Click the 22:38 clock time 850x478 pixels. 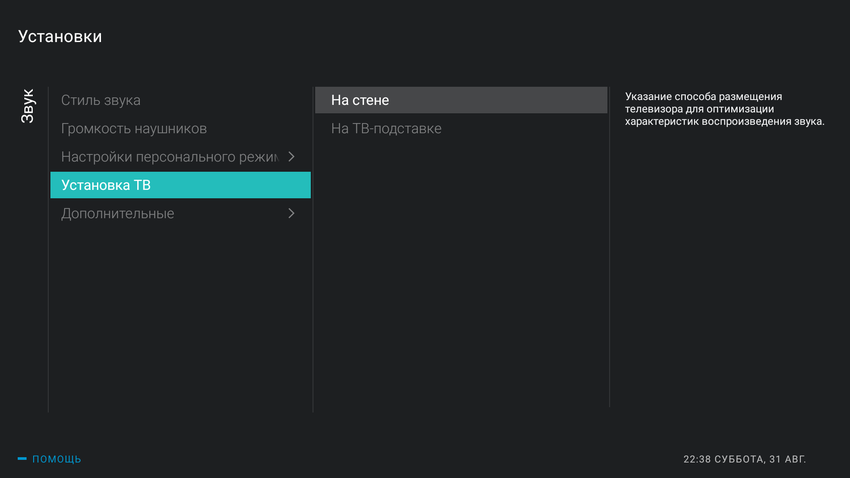coord(697,459)
